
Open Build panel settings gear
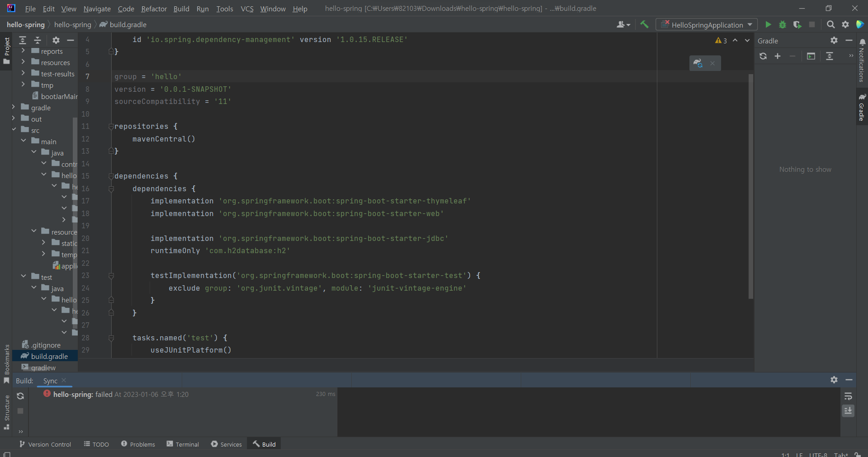pos(834,380)
